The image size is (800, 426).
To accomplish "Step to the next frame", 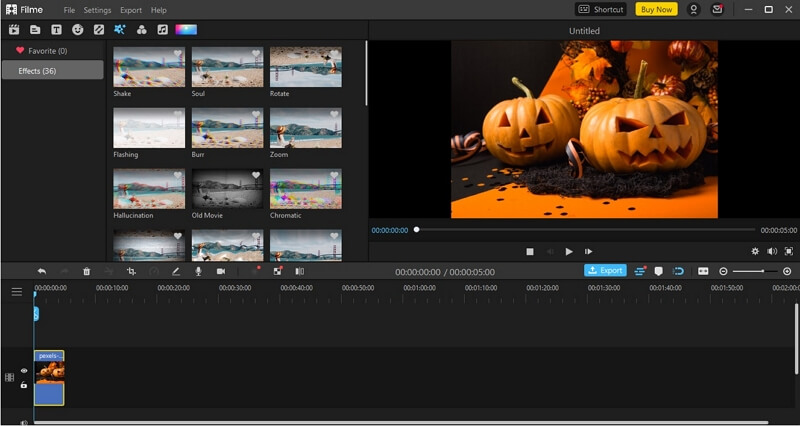I will click(588, 252).
